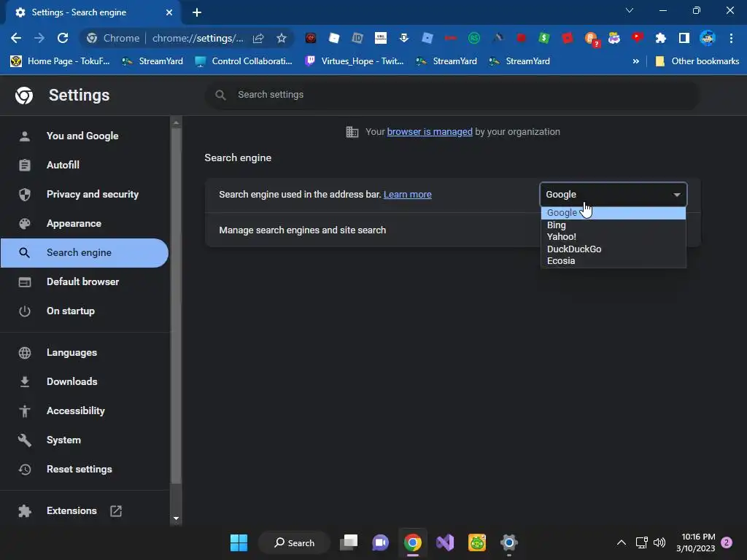Show hidden system tray icons
The width and height of the screenshot is (747, 560).
(x=622, y=542)
